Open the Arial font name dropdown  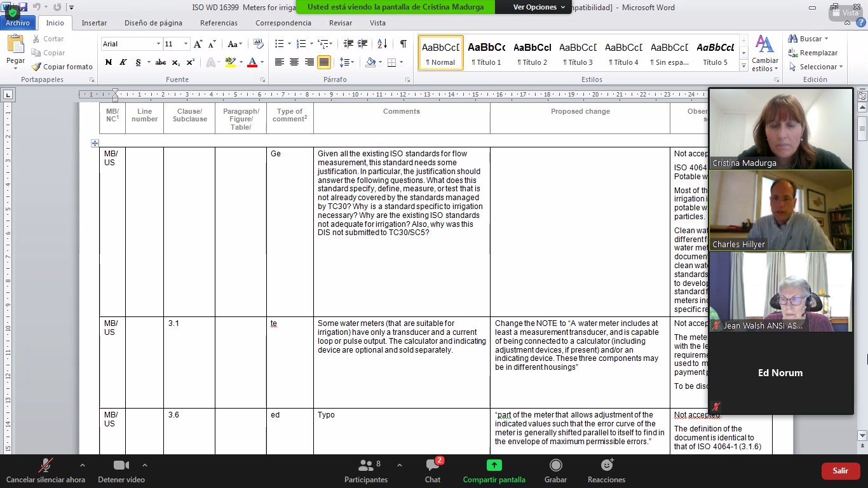pos(158,44)
